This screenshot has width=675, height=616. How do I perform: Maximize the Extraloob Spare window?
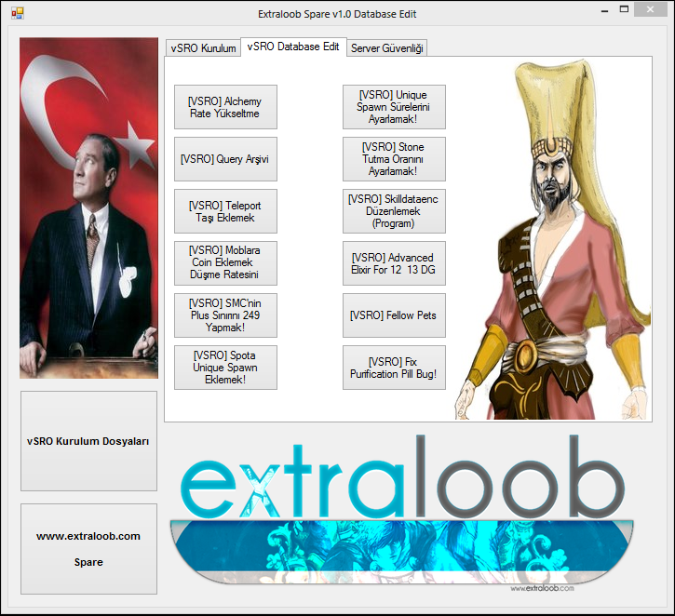(624, 9)
